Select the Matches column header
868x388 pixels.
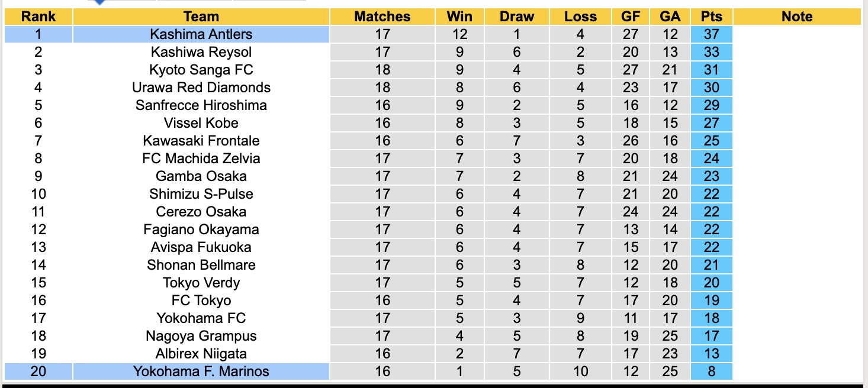pyautogui.click(x=382, y=17)
